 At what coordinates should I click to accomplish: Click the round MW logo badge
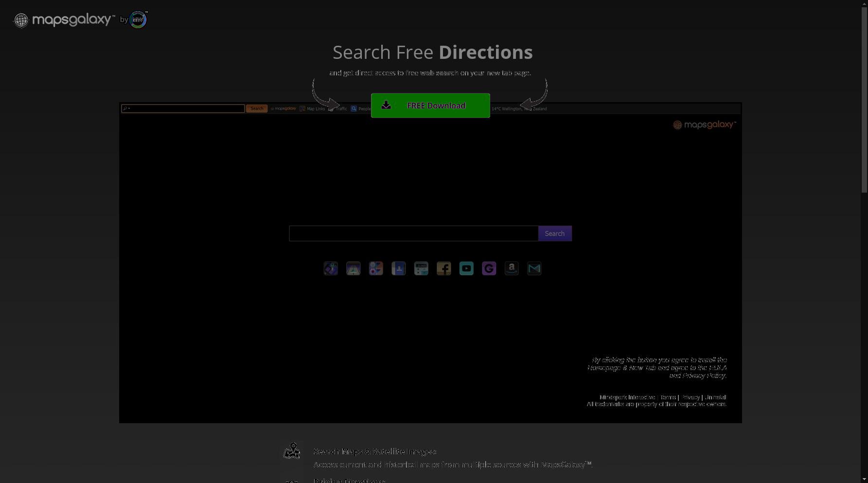tap(138, 19)
